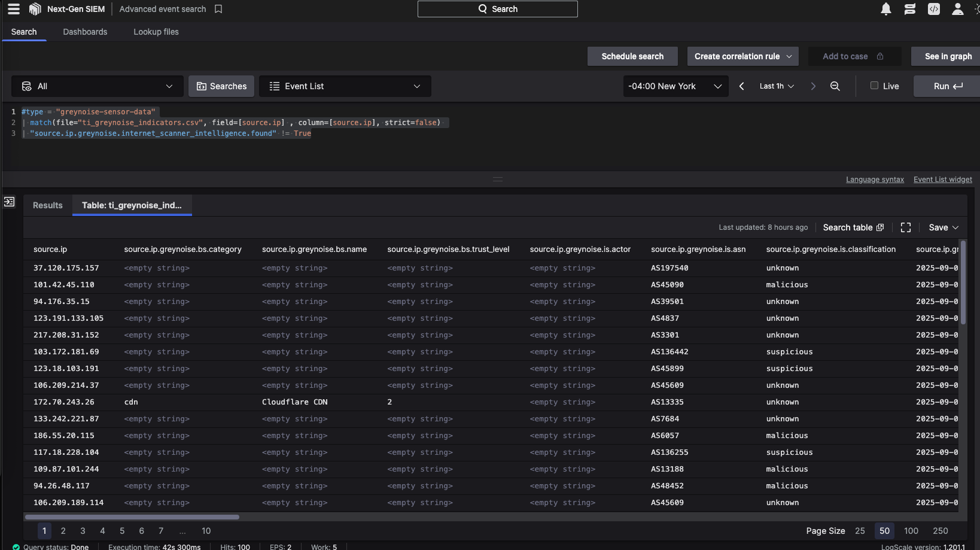Toggle the side panel icon

[10, 202]
